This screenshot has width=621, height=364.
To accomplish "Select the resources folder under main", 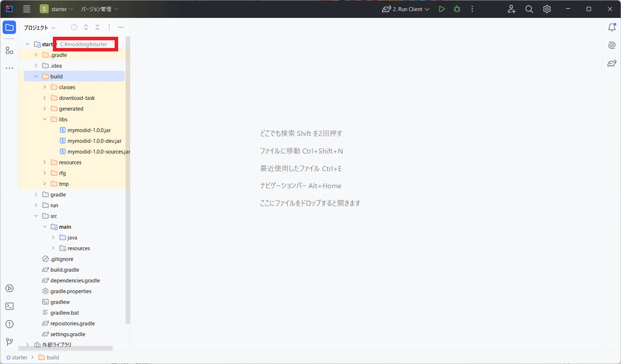I will click(x=79, y=248).
